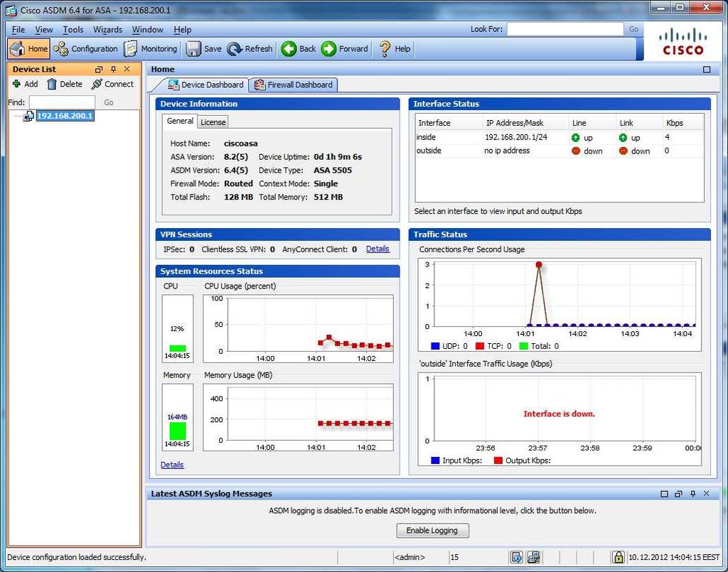The height and width of the screenshot is (572, 728).
Task: Click the red peak point on connections graph
Action: 539,265
